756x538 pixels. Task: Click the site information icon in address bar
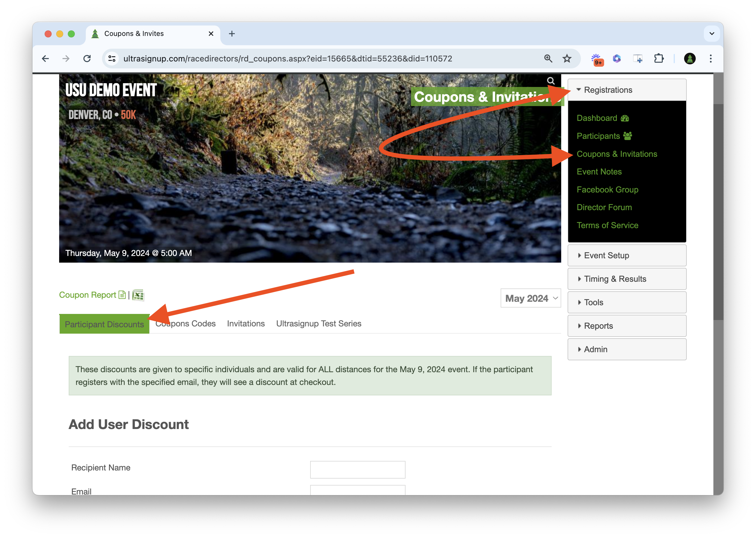click(112, 59)
